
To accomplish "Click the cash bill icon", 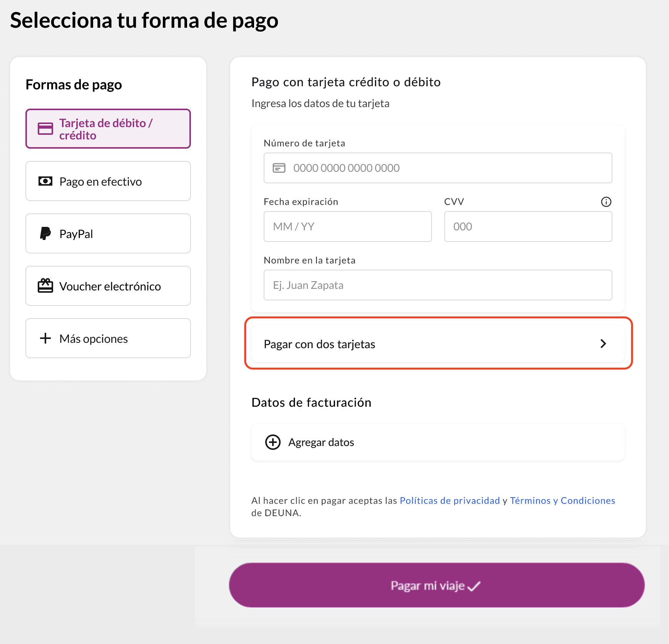I will 45,181.
